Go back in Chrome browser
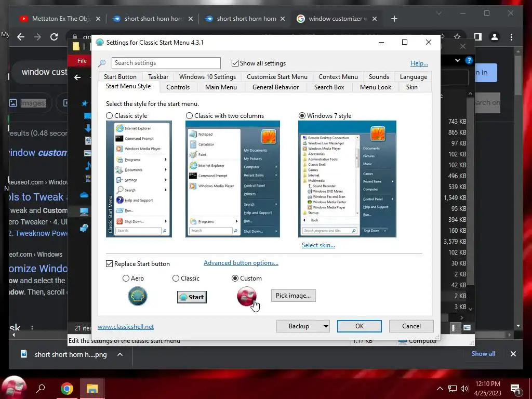The width and height of the screenshot is (532, 399). pyautogui.click(x=21, y=37)
